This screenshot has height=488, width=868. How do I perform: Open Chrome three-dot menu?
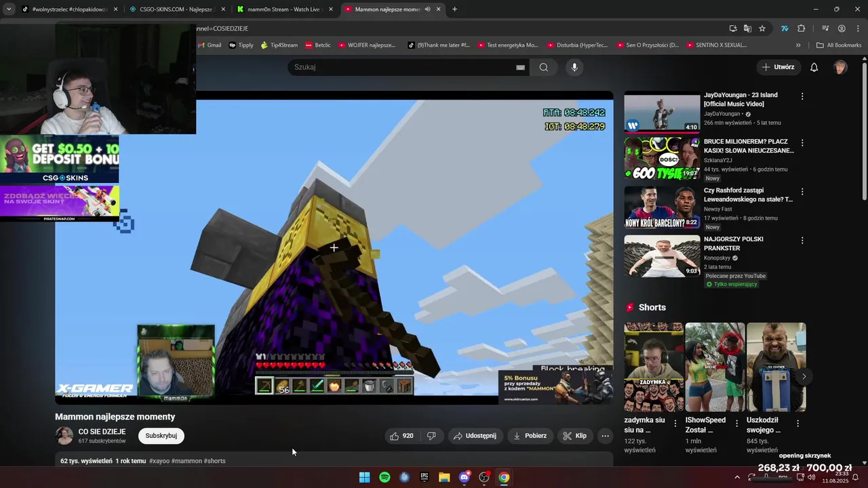click(x=856, y=28)
